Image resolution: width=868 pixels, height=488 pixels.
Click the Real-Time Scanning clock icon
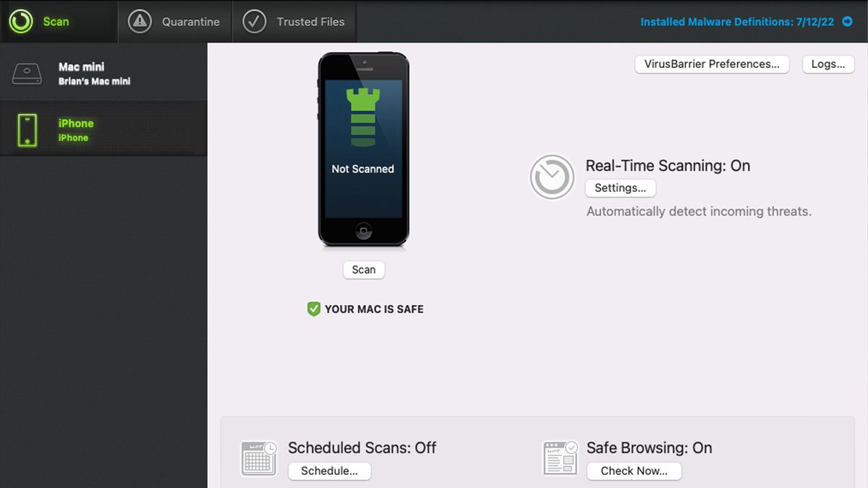[x=552, y=177]
